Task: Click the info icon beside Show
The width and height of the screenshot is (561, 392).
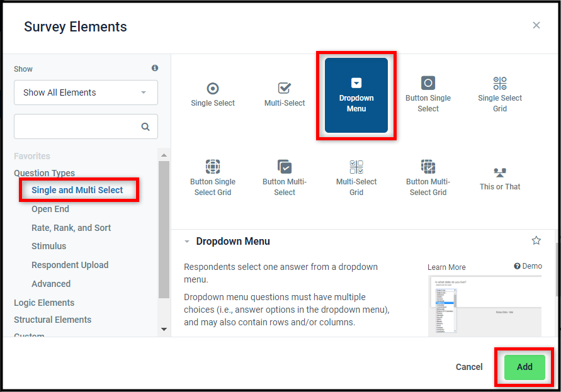Action: pyautogui.click(x=155, y=68)
